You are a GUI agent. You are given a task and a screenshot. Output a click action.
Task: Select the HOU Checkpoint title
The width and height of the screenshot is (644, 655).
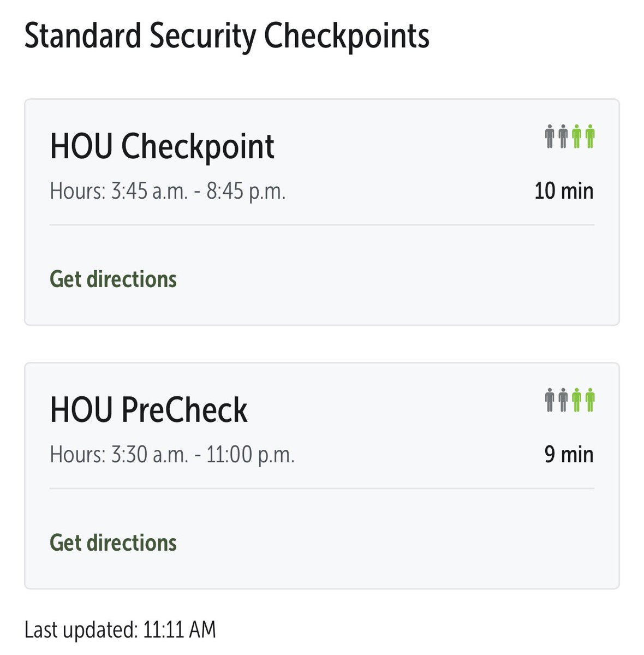pos(162,146)
